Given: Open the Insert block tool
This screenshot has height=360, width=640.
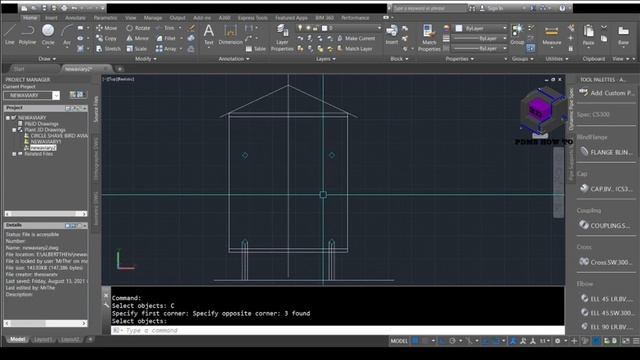Looking at the screenshot, I should [x=392, y=34].
